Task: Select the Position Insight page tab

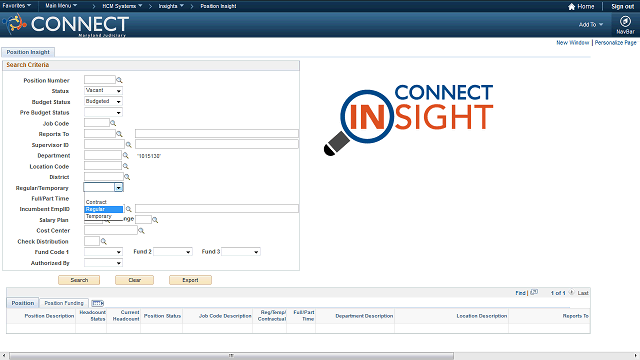Action: [x=28, y=52]
